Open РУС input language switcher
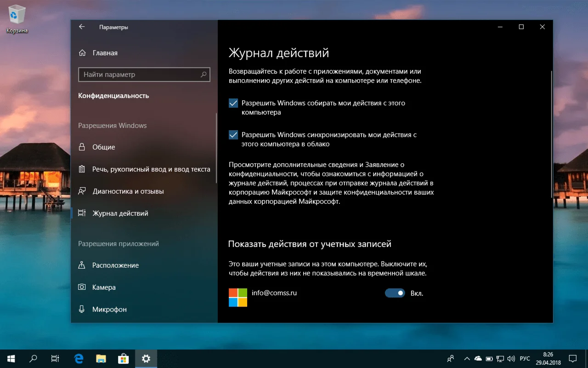 point(525,358)
